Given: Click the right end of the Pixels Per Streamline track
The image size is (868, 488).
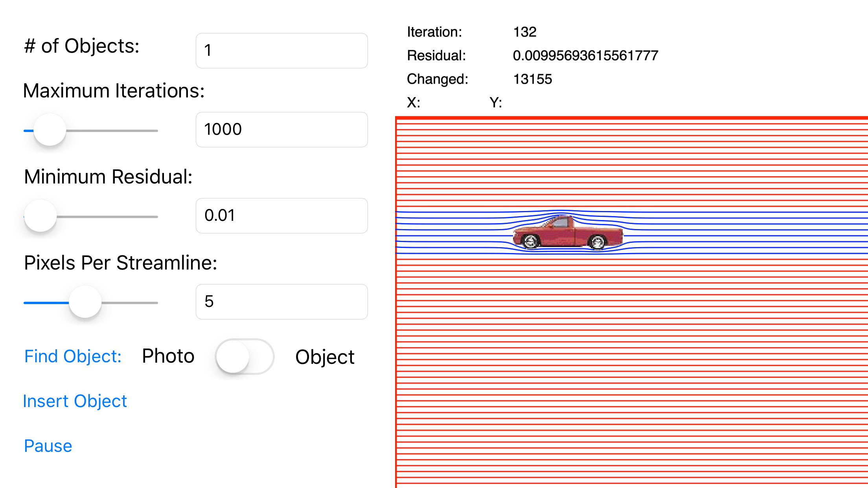Looking at the screenshot, I should click(x=155, y=303).
